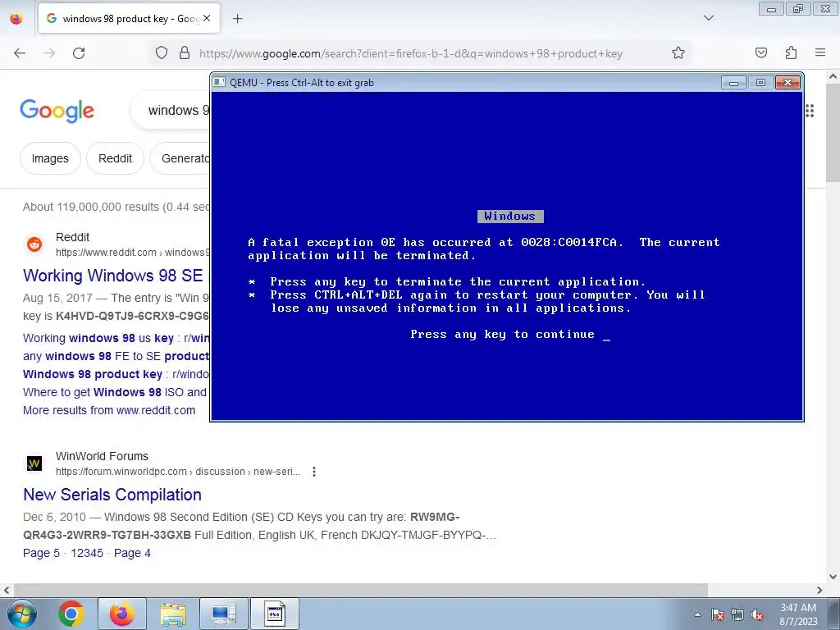This screenshot has width=840, height=630.
Task: Click the Firefox taskbar button
Action: pyautogui.click(x=122, y=614)
